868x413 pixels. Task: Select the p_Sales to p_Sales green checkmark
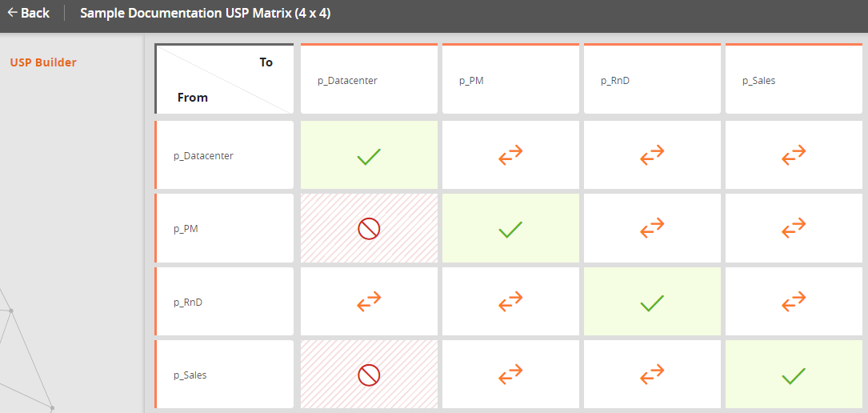point(794,375)
